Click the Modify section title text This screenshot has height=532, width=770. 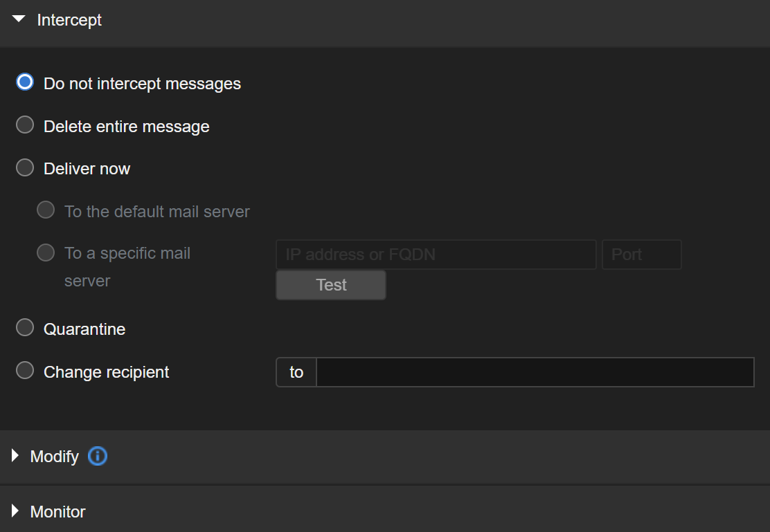pyautogui.click(x=54, y=457)
